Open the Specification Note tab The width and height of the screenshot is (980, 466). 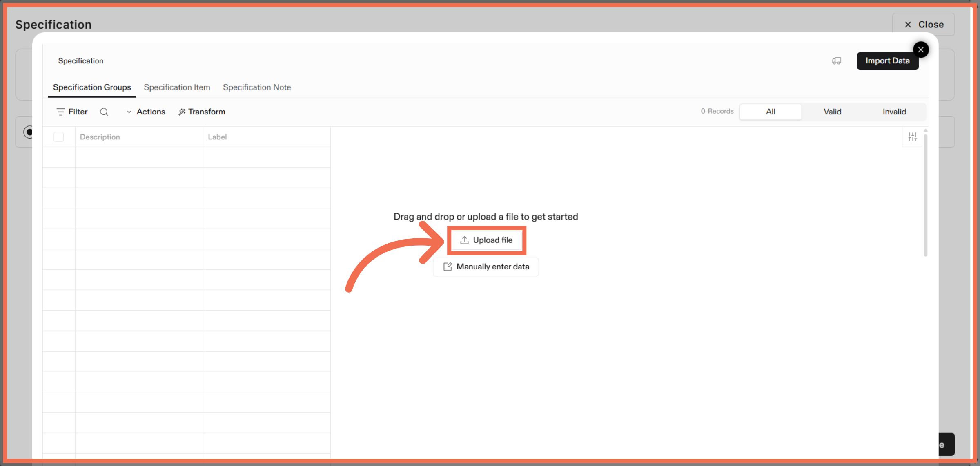[257, 87]
